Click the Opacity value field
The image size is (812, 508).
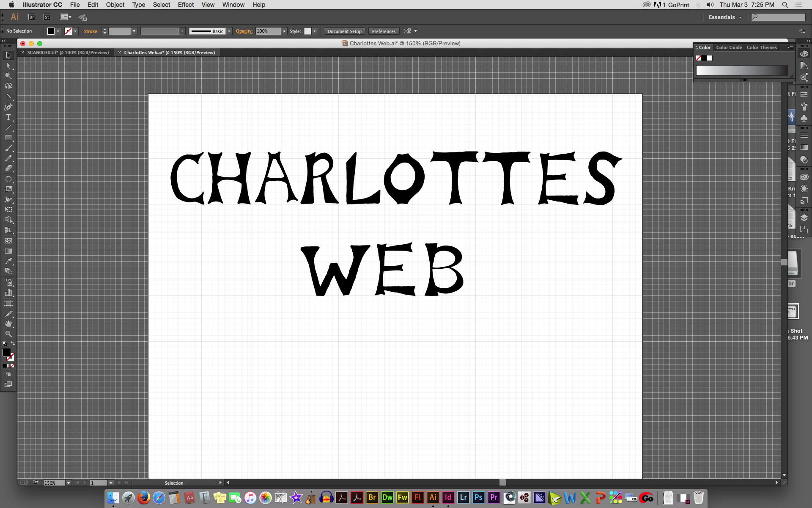click(x=268, y=31)
